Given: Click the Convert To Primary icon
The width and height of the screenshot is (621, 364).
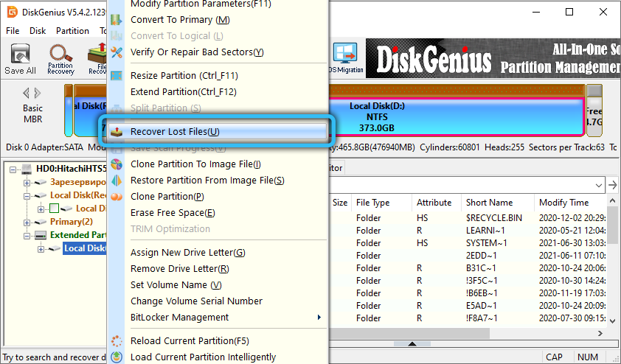Looking at the screenshot, I should point(117,20).
